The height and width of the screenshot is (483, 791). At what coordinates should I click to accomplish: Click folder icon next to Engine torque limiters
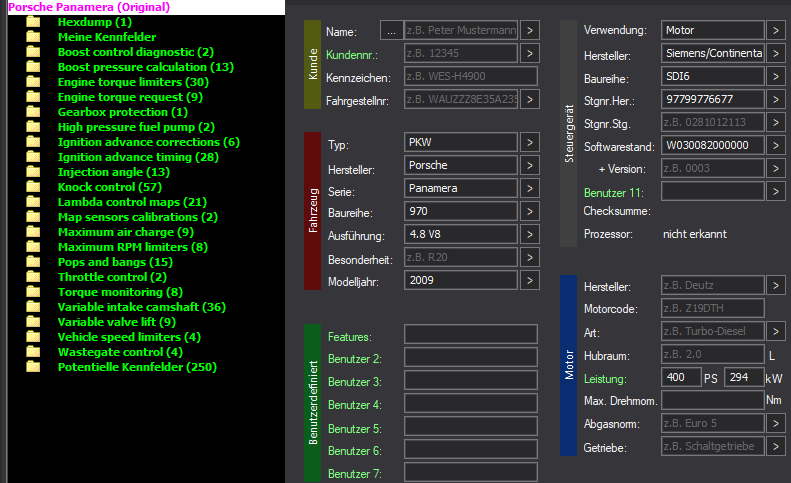(33, 82)
